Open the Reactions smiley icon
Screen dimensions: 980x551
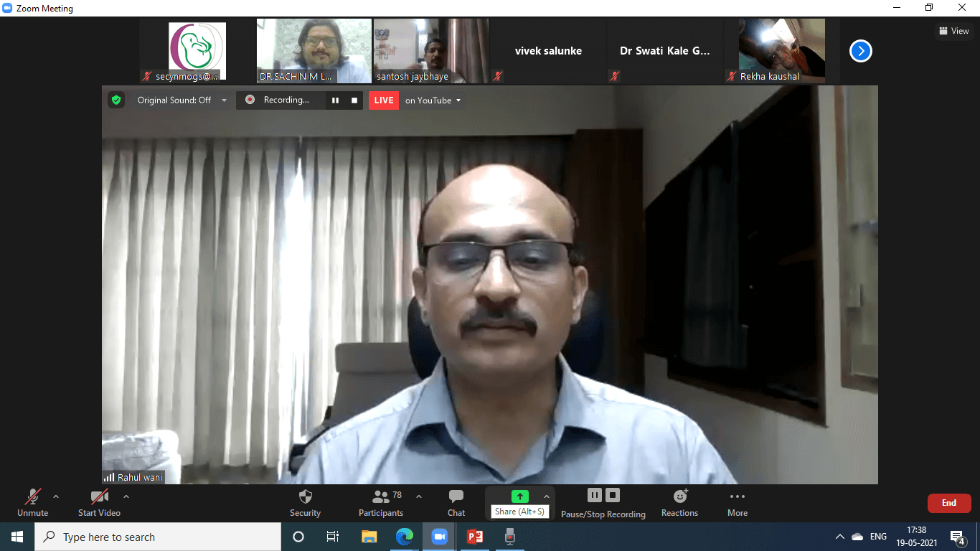click(x=679, y=496)
